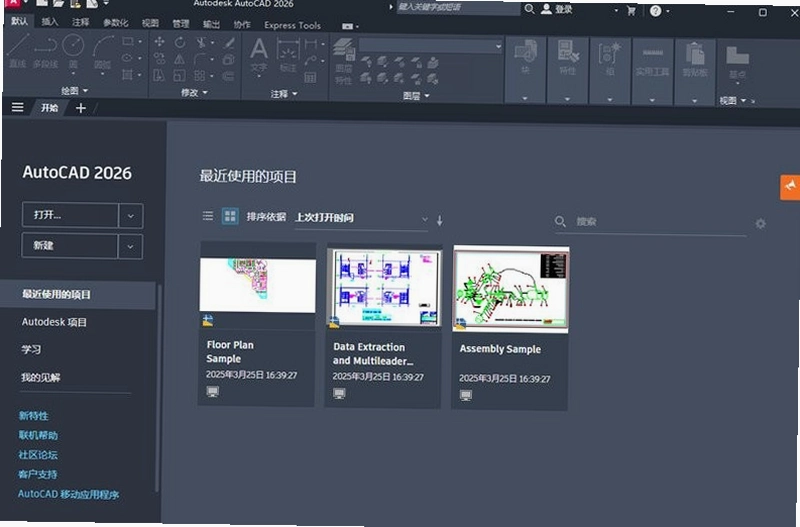This screenshot has width=800, height=527.
Task: Click the Rotate tool in the Modify panel
Action: click(180, 42)
